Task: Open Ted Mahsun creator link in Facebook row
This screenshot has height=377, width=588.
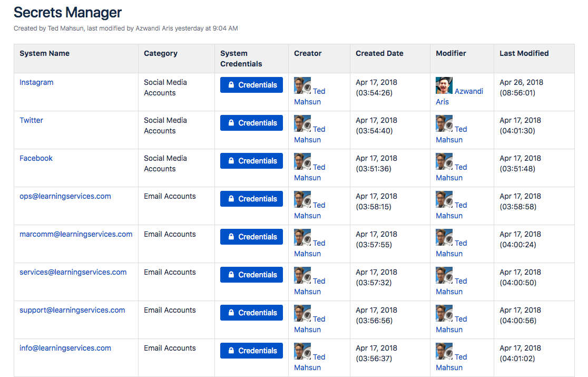Action: click(319, 167)
